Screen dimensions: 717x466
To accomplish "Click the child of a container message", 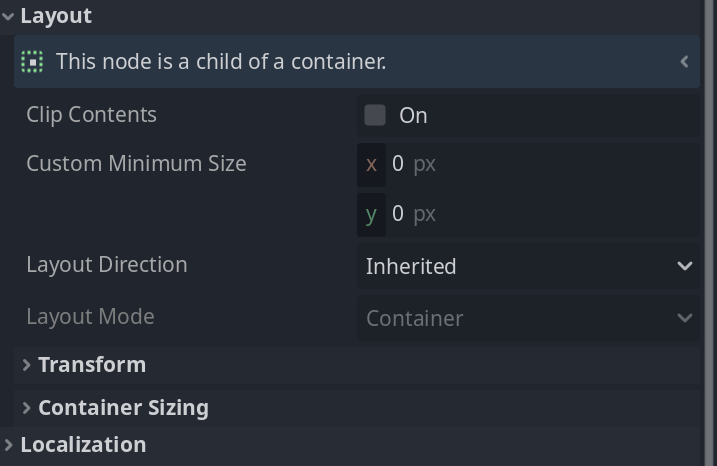I will pyautogui.click(x=221, y=62).
